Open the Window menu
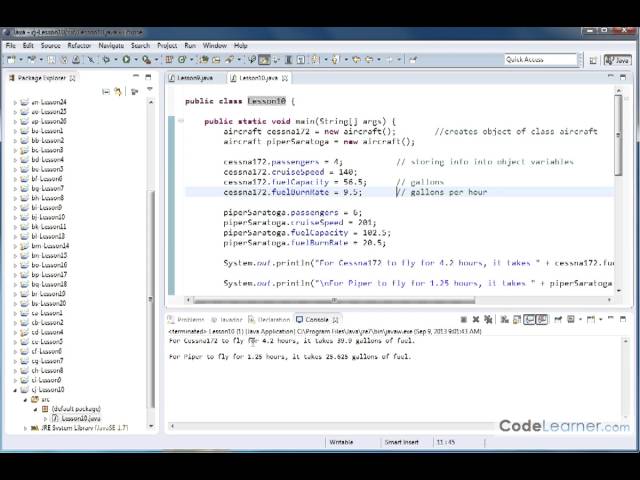This screenshot has height=480, width=640. pos(215,45)
